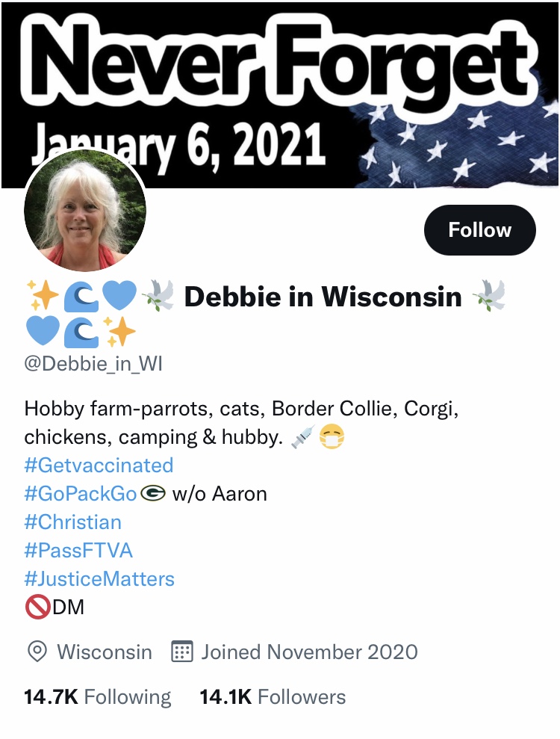560x739 pixels.
Task: Click the dove emoji after Wisconsin name
Action: [x=491, y=296]
